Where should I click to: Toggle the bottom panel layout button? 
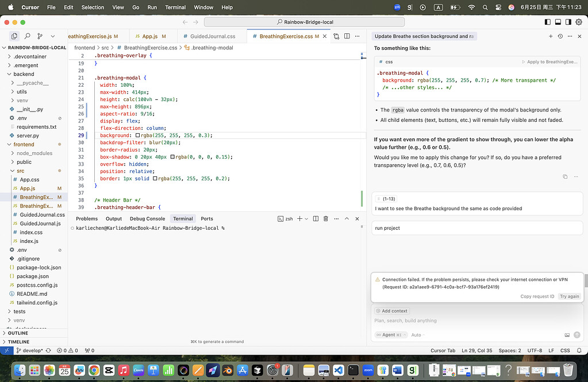[558, 22]
